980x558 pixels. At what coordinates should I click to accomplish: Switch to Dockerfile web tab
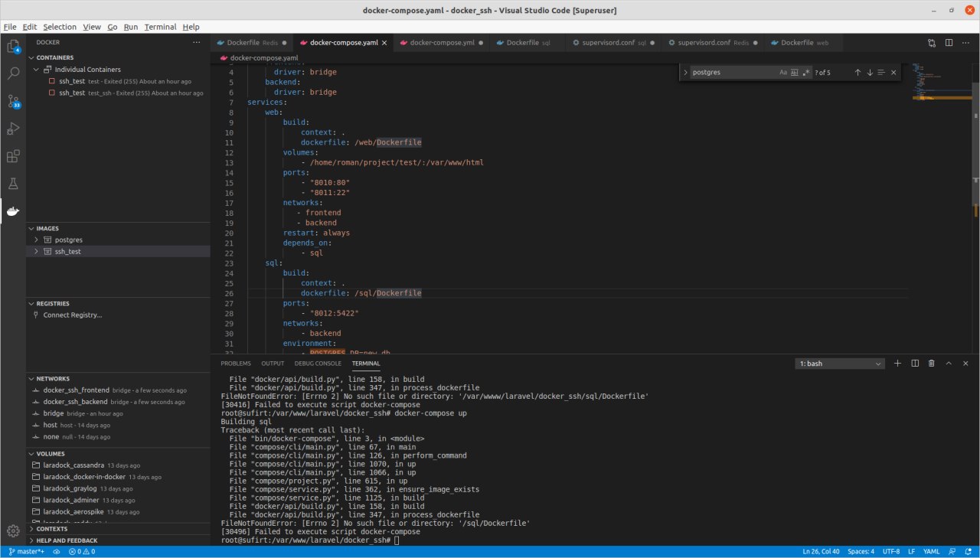click(x=805, y=43)
